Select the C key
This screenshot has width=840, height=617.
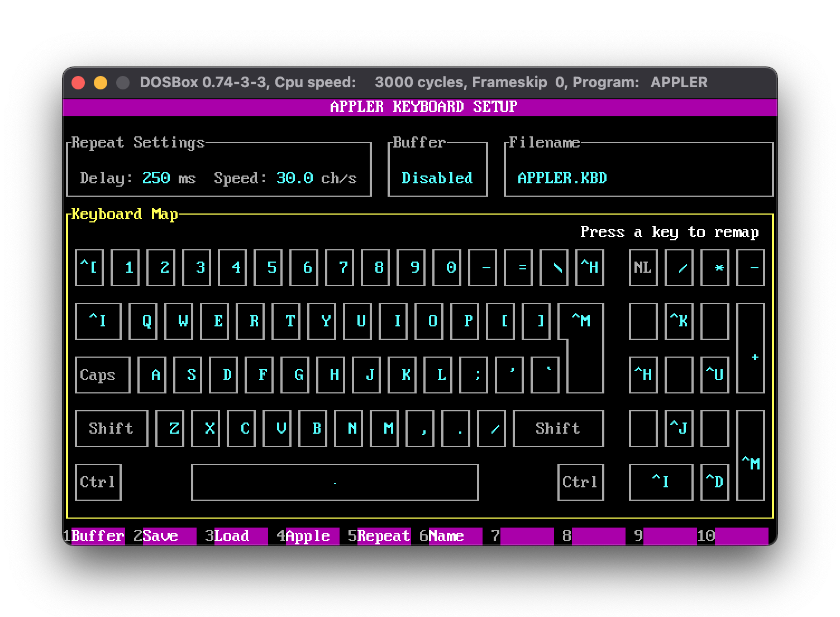[x=241, y=429]
